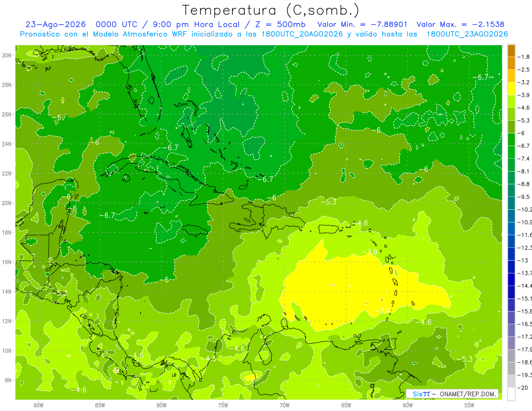Image resolution: width=532 pixels, height=411 pixels.
Task: Click the "Temperatura (C,somb.)" title
Action: 271,10
